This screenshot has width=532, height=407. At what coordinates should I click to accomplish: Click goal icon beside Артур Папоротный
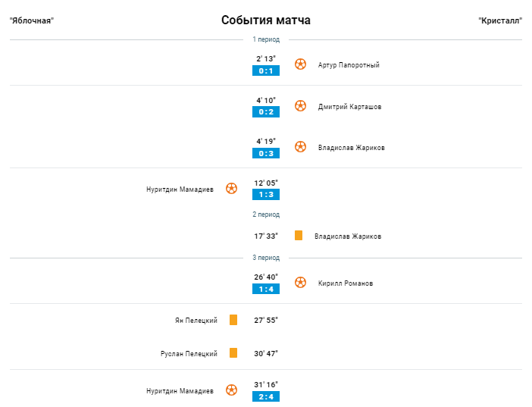click(300, 64)
